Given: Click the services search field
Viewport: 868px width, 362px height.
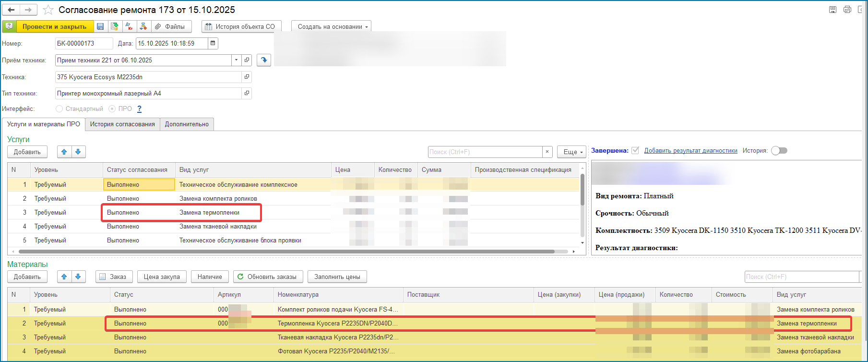Looking at the screenshot, I should (x=485, y=152).
